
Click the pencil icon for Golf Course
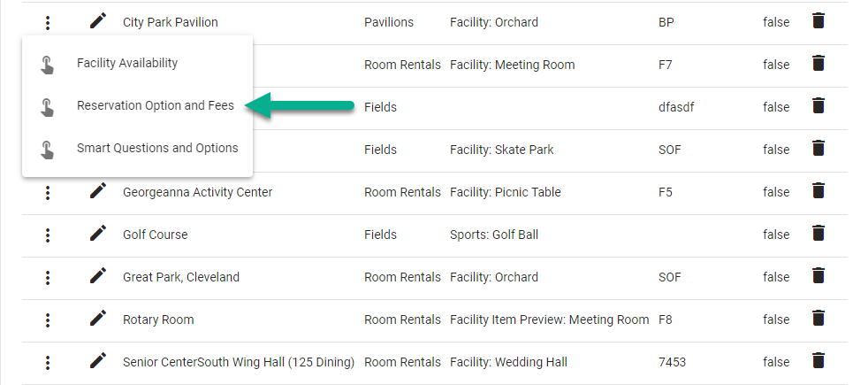coord(98,234)
